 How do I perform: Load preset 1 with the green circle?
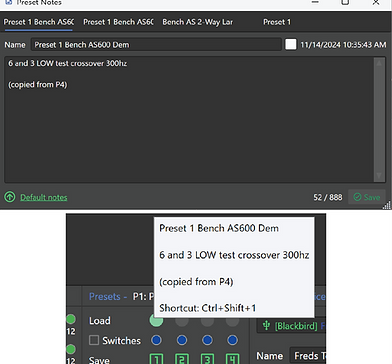pyautogui.click(x=156, y=320)
